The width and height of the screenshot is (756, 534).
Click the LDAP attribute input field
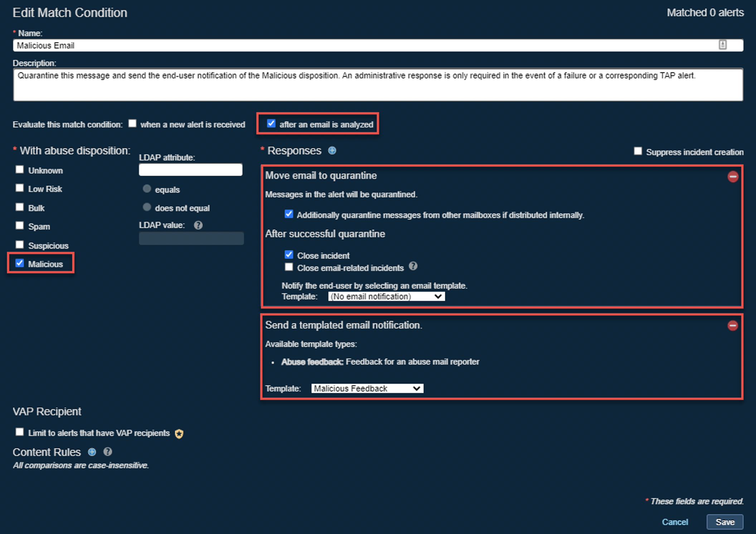point(190,170)
